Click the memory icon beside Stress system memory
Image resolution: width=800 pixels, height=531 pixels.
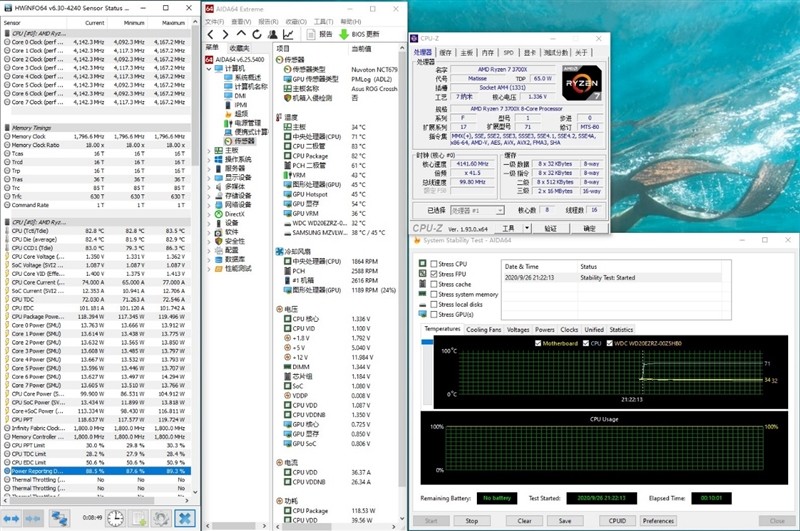(422, 294)
